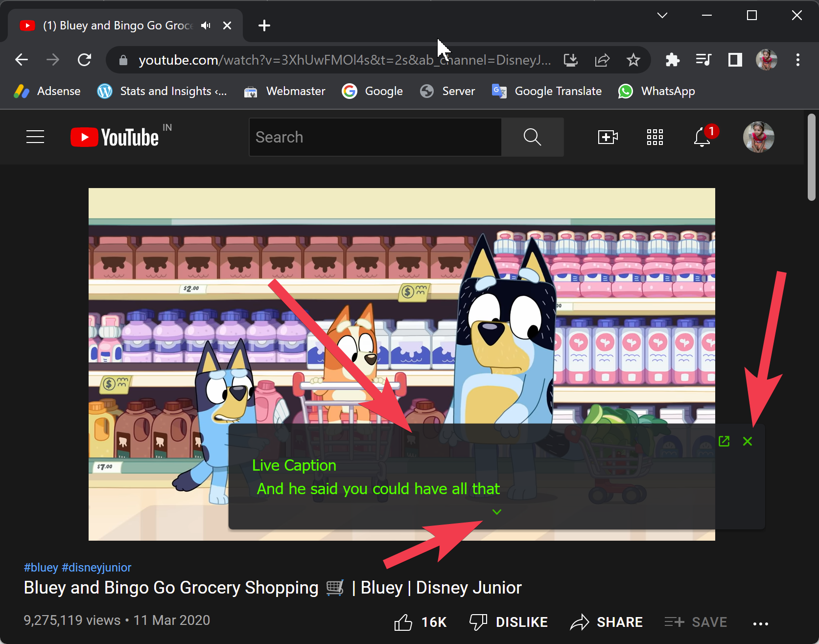Click the address bar URL

click(345, 60)
